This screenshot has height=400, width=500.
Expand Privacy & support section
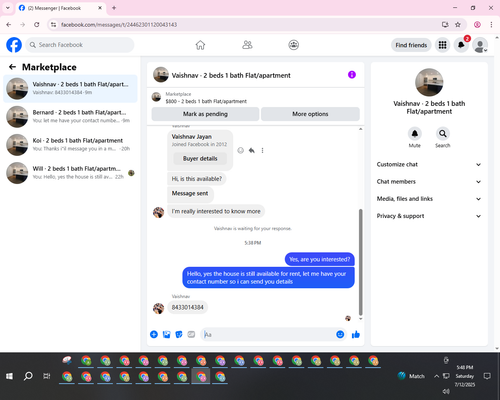[x=429, y=216]
